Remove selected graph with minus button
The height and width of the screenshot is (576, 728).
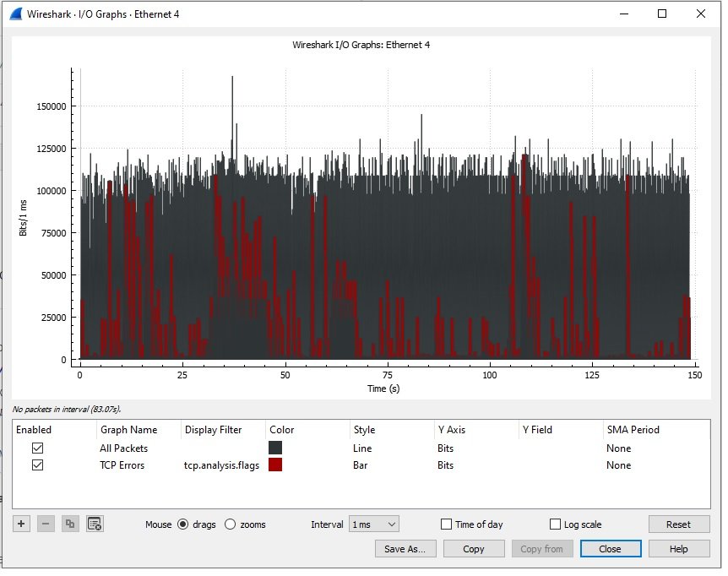click(x=46, y=524)
